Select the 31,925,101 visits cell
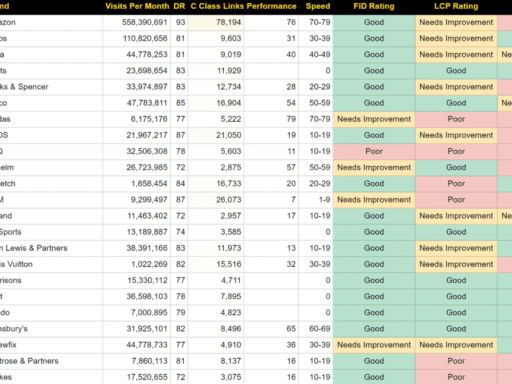Screen dimensions: 512x384 [x=137, y=329]
